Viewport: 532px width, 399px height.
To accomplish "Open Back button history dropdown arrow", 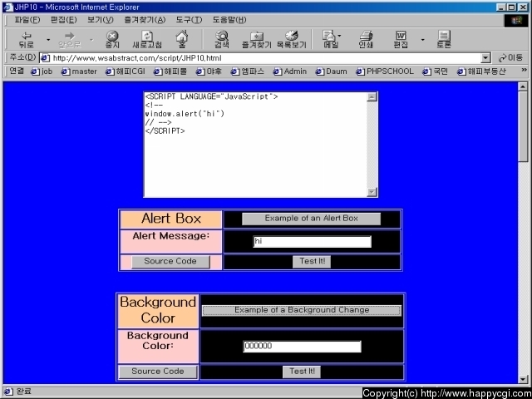I will click(x=48, y=40).
